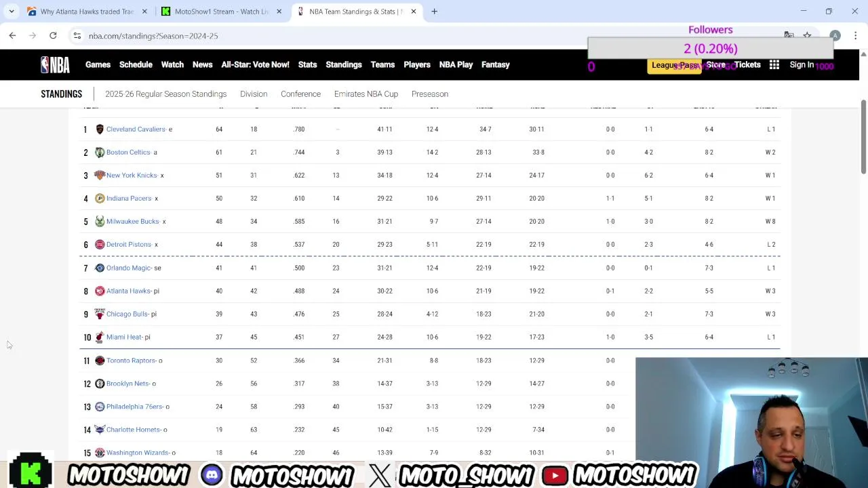Click the Boston Celtics team logo
868x488 pixels.
click(x=100, y=152)
